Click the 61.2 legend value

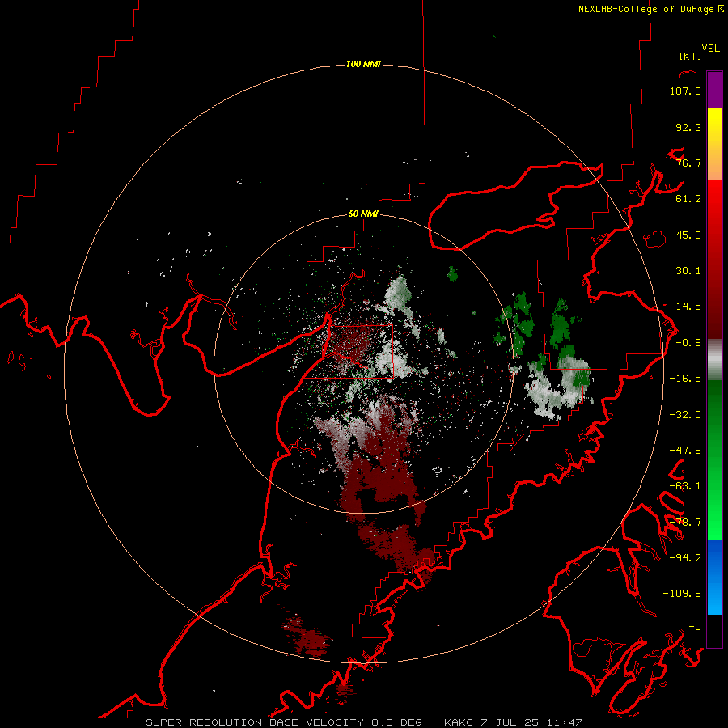(688, 199)
